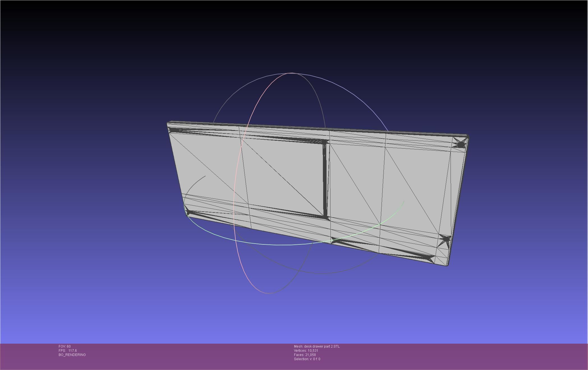Viewport: 588px width, 370px height.
Task: Click the Mesh: desk drawer part 2.STL label
Action: point(317,346)
